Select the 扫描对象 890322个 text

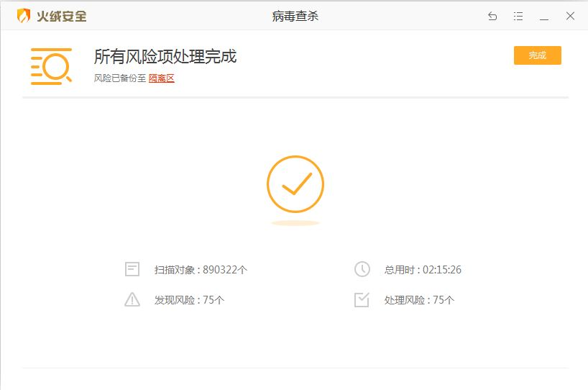[201, 270]
